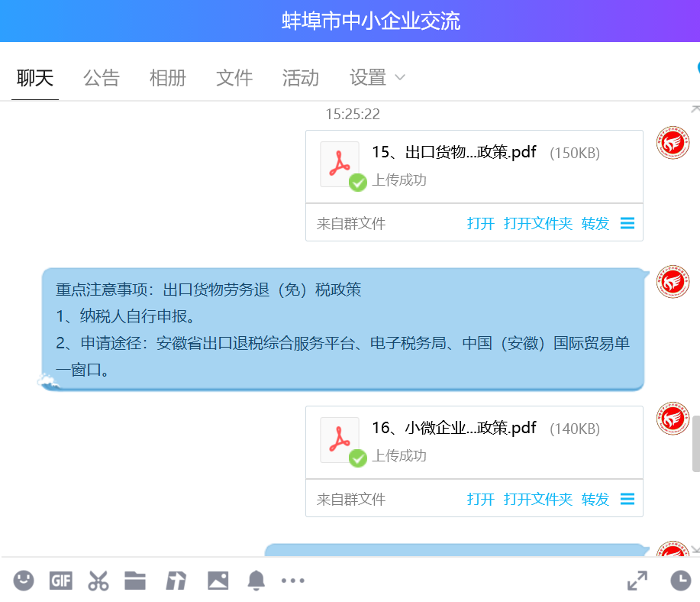Open menu icon for file 16 小微企业
The height and width of the screenshot is (602, 700).
627,499
